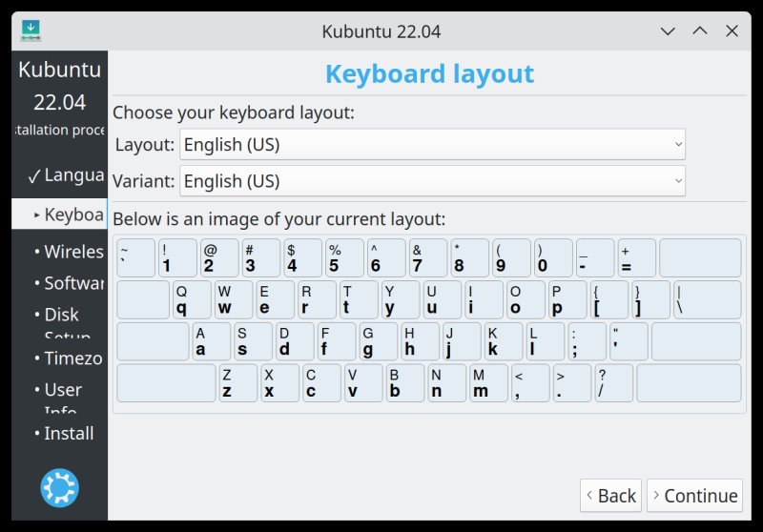Screen dimensions: 763x532
Task: Click the tilde key in keyboard image
Action: tap(135, 257)
